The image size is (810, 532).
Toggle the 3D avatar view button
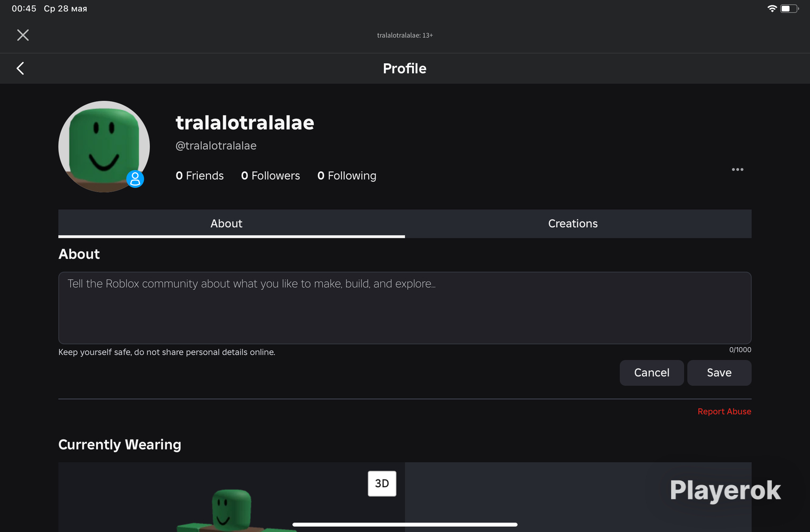[382, 484]
